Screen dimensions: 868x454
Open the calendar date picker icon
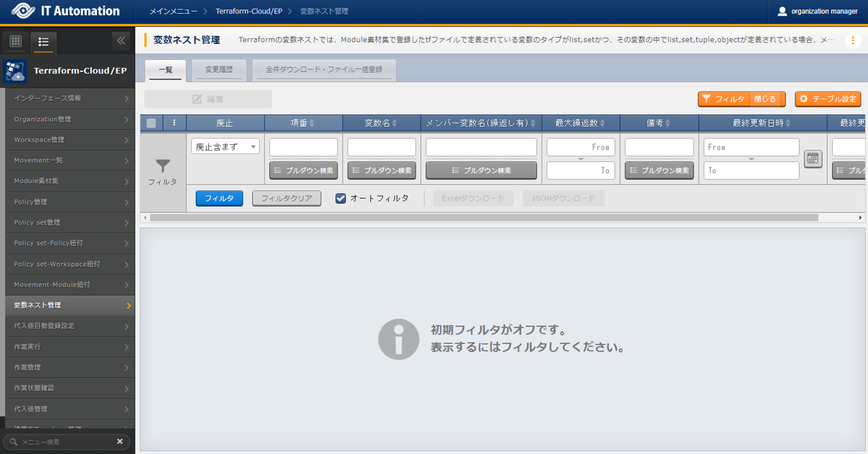tap(813, 159)
